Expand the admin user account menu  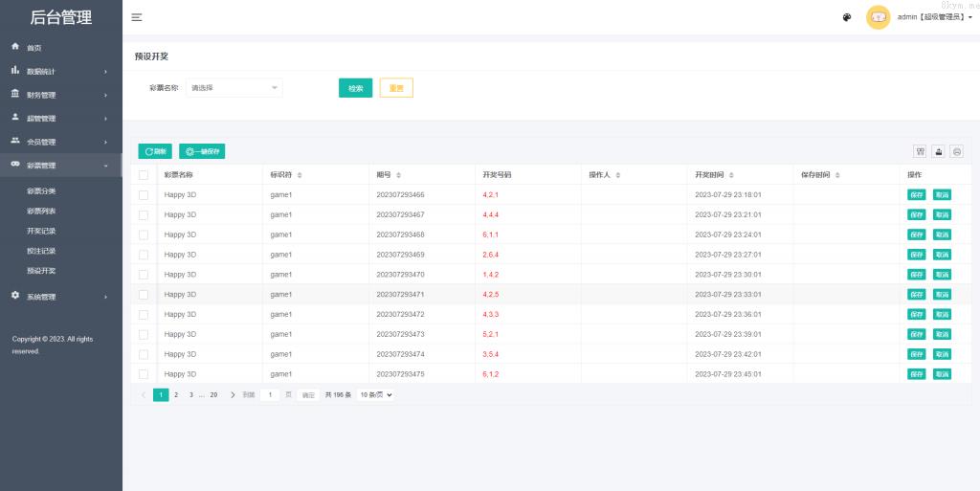coord(934,17)
